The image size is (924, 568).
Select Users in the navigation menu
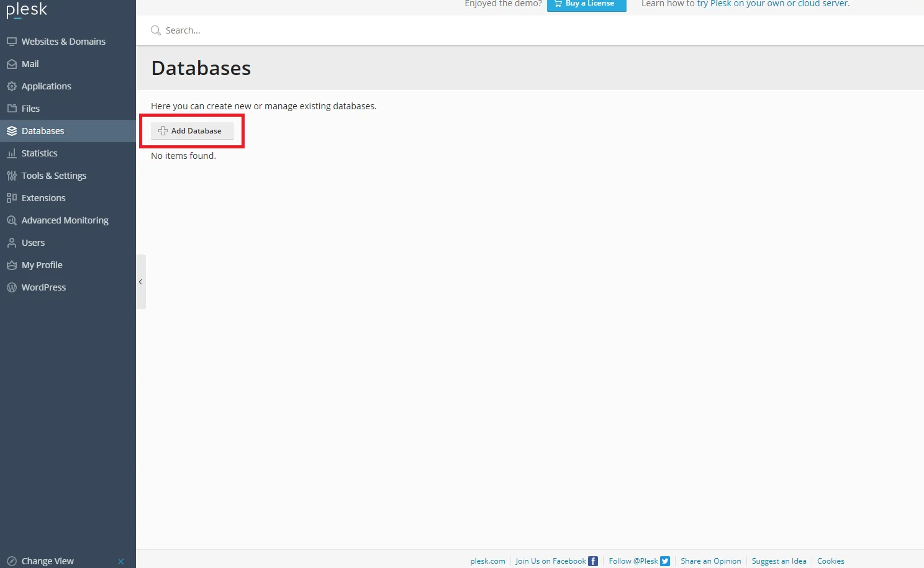(x=33, y=243)
